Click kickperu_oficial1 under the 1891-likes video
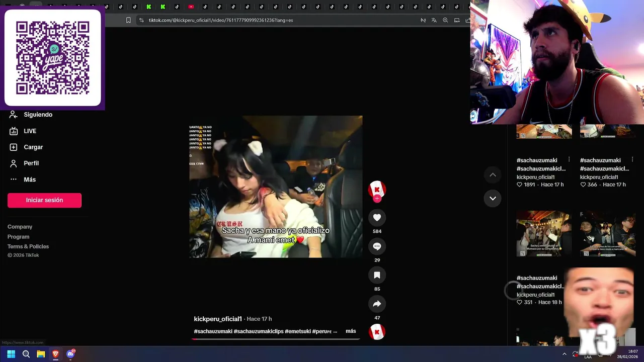The width and height of the screenshot is (644, 362). tap(535, 177)
